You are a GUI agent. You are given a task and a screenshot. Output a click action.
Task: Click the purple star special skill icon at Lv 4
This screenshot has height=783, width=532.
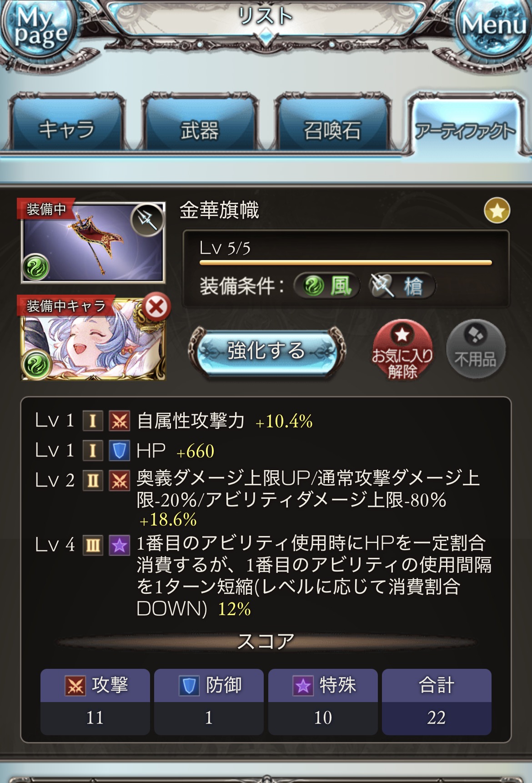119,545
